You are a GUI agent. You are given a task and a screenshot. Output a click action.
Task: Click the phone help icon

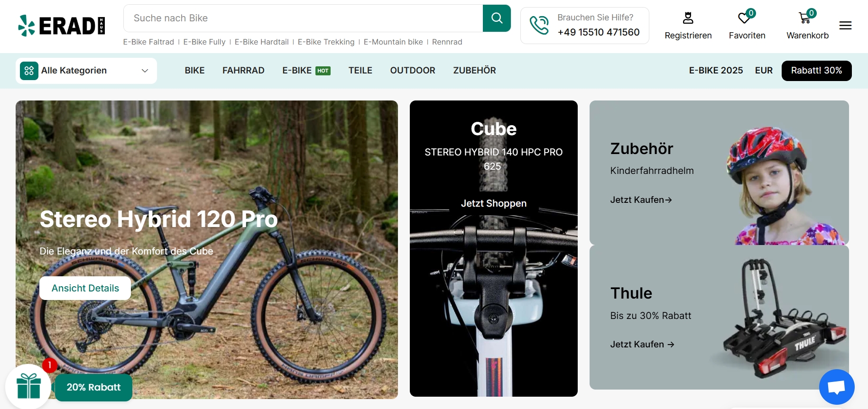coord(539,26)
